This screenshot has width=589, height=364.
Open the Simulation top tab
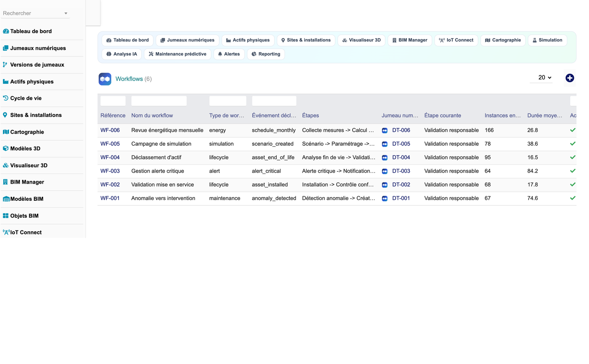(547, 40)
